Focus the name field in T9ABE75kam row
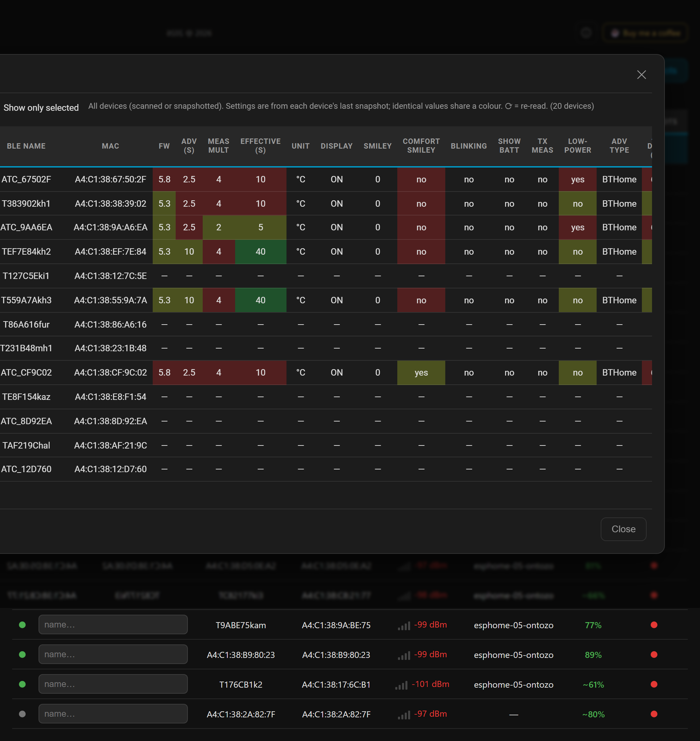 click(113, 624)
